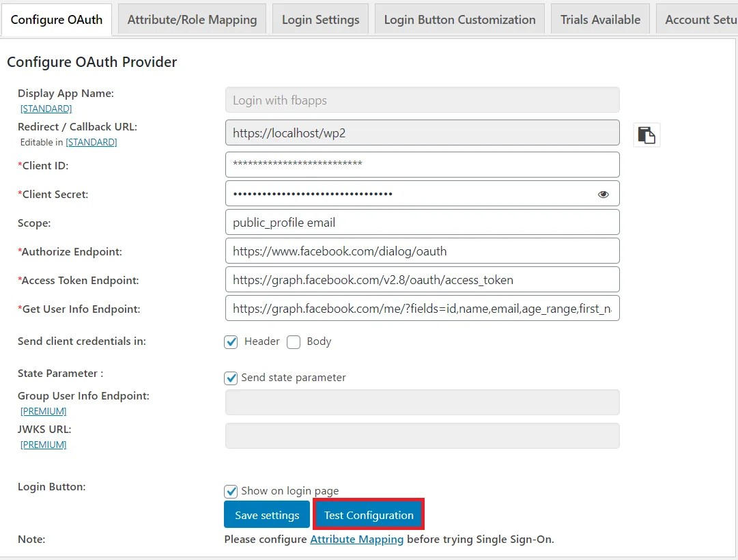This screenshot has height=560, width=738.
Task: Click PREMIUM link under Group User Info Endpoint
Action: tap(43, 411)
